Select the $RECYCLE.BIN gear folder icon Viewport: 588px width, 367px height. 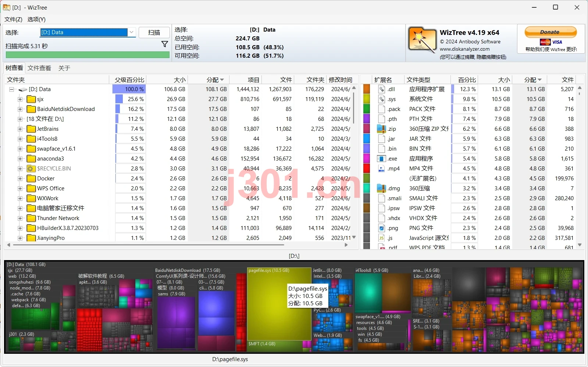[x=31, y=169]
